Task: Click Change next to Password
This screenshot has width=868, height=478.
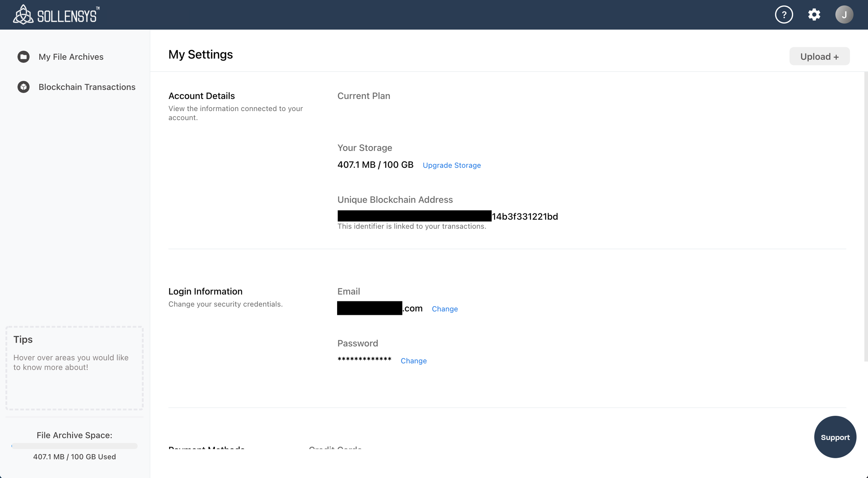Action: coord(413,361)
